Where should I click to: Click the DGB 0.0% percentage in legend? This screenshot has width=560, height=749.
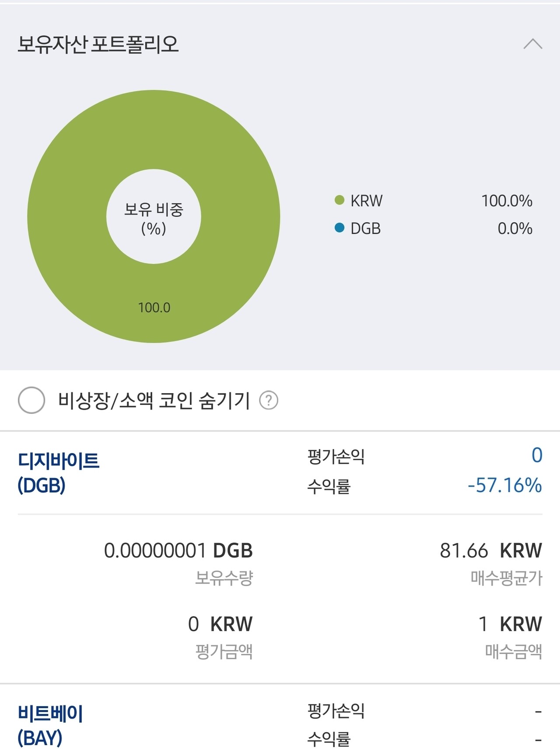(515, 229)
